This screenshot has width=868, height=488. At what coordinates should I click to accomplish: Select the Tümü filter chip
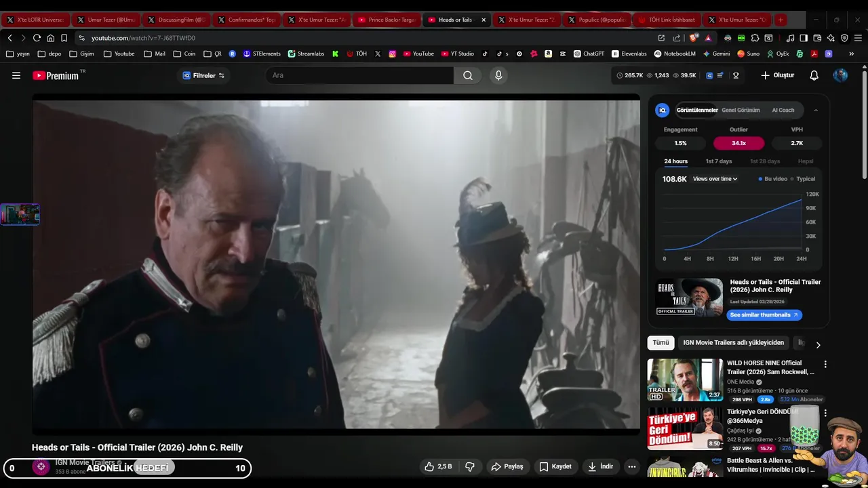(660, 343)
